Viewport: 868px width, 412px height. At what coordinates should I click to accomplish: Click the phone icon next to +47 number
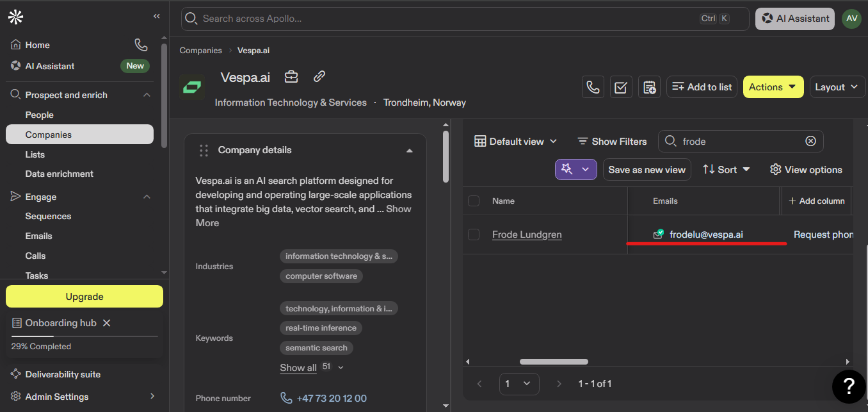click(286, 398)
